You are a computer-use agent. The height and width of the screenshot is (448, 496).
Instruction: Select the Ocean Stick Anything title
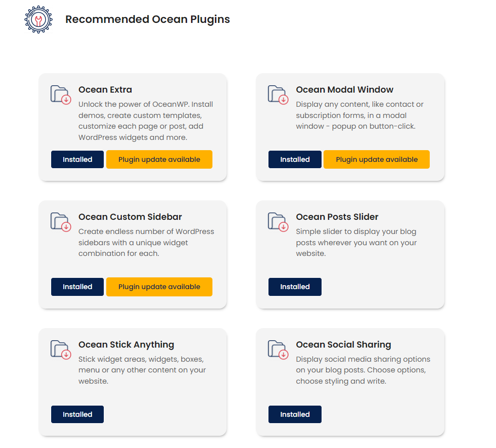pos(126,345)
